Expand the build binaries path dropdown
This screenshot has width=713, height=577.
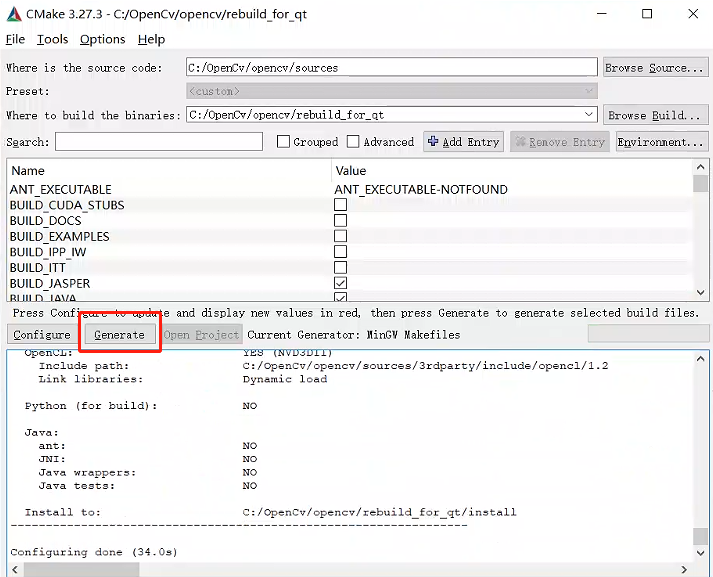click(589, 115)
